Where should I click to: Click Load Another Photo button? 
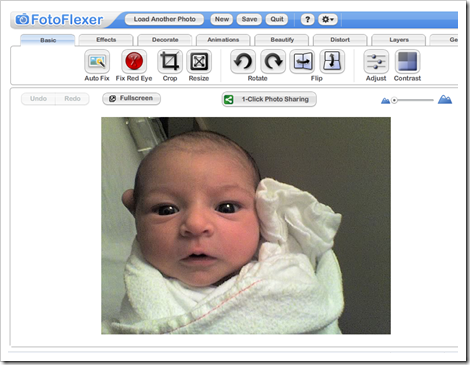164,19
